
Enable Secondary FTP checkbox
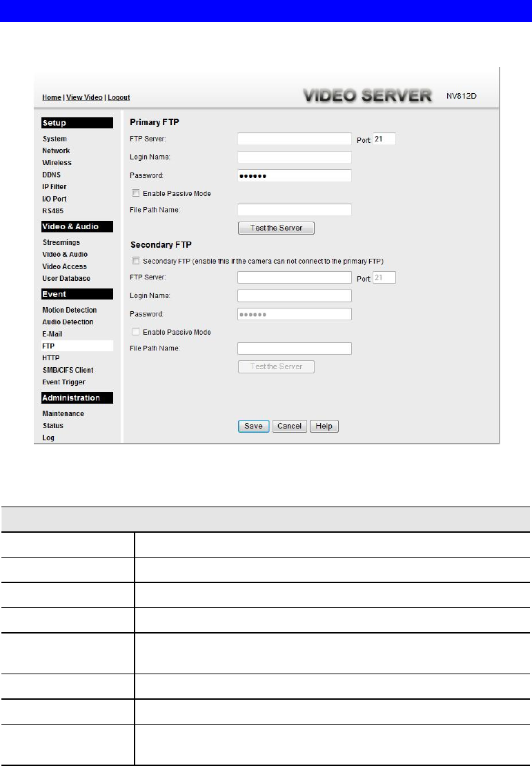coord(136,261)
